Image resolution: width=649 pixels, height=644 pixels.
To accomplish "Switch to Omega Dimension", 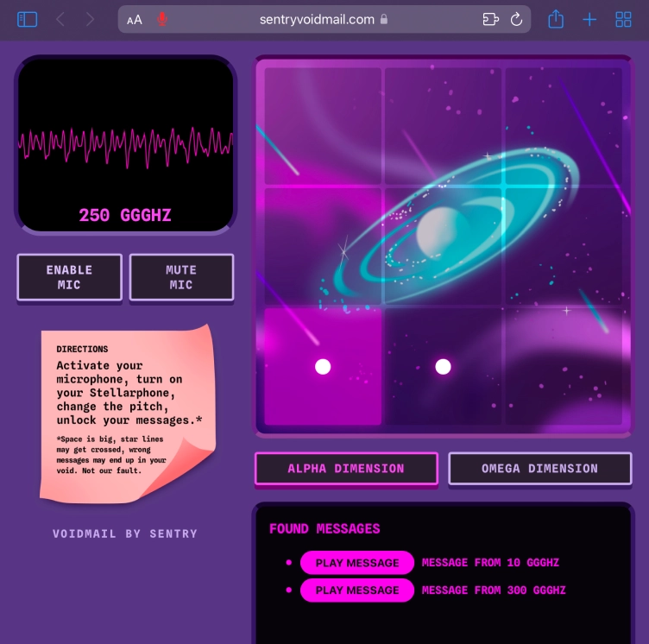I will point(539,469).
